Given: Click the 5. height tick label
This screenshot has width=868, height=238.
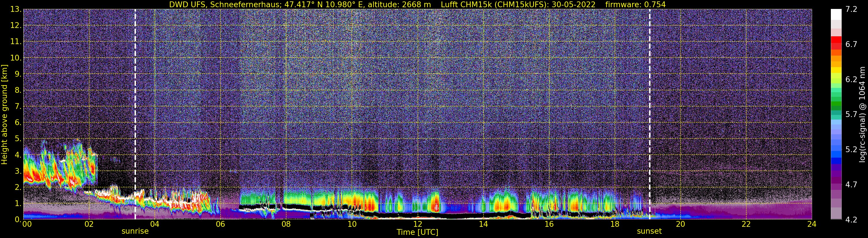Looking at the screenshot, I should point(18,139).
